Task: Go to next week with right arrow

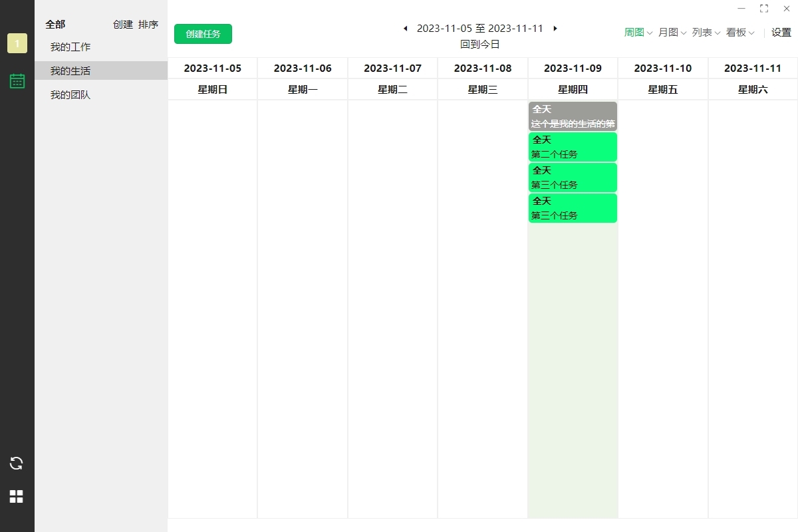Action: pyautogui.click(x=555, y=29)
